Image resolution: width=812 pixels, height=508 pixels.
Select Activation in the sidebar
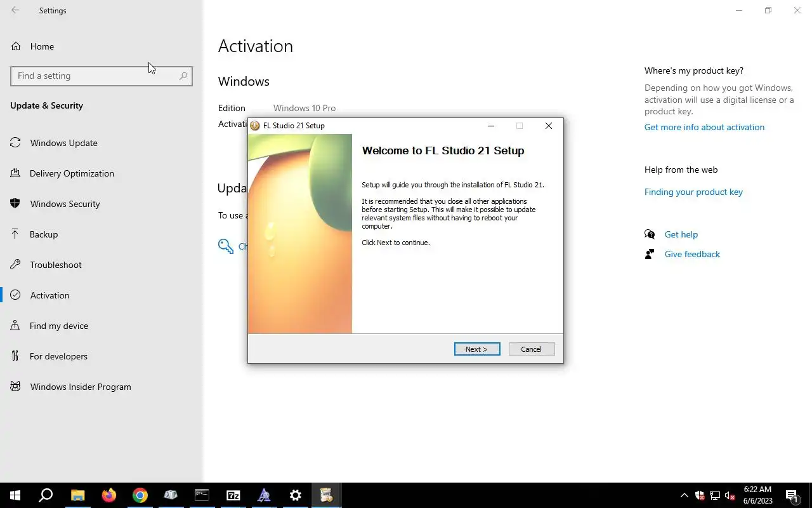point(101,295)
